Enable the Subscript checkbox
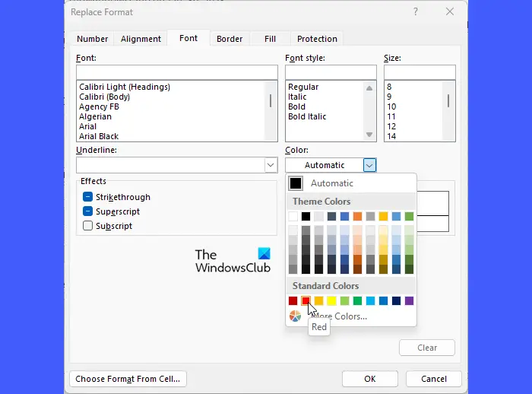 click(88, 226)
